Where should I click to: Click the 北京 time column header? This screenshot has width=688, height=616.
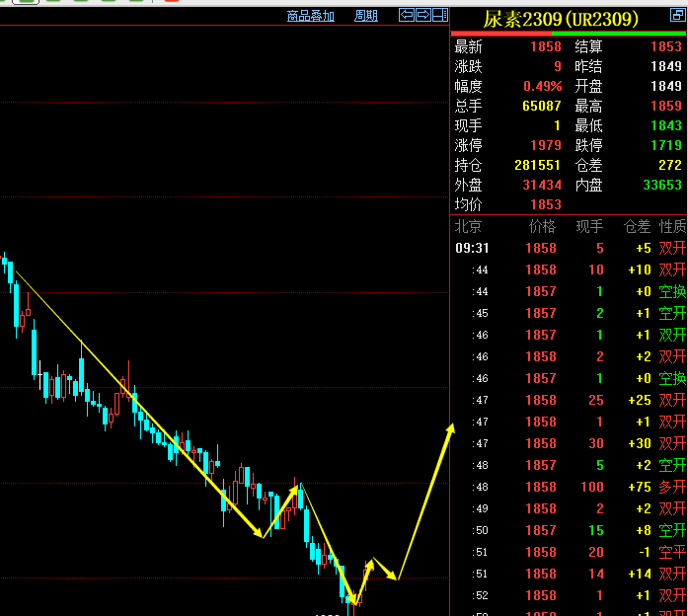click(468, 227)
